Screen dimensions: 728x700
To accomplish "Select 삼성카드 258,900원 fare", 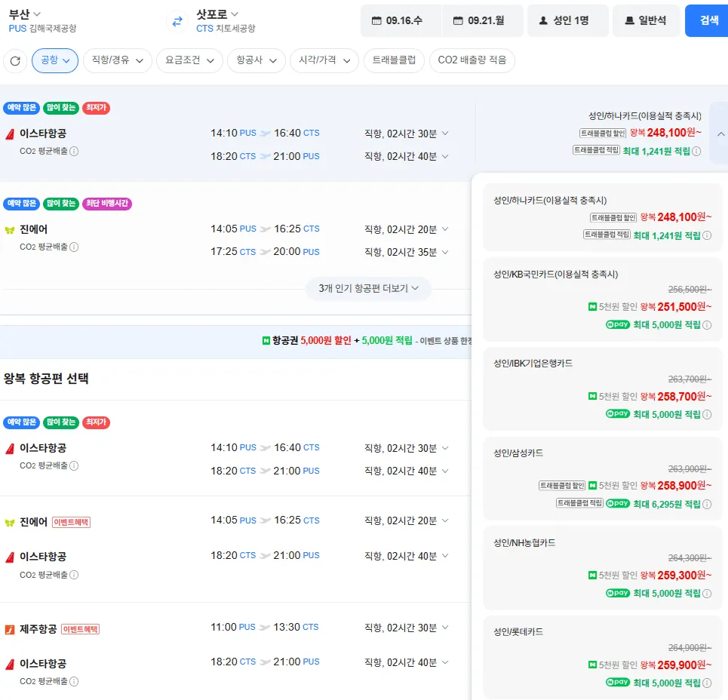I will 603,478.
